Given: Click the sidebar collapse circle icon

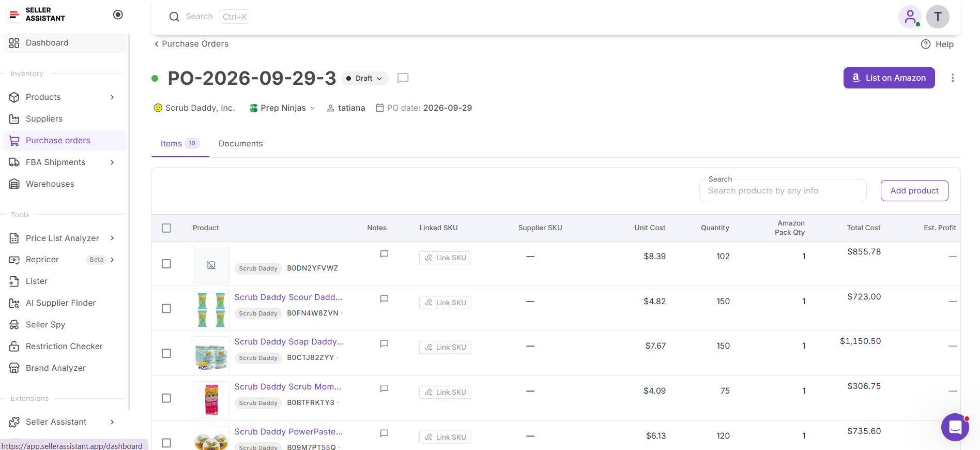Looking at the screenshot, I should [x=118, y=14].
